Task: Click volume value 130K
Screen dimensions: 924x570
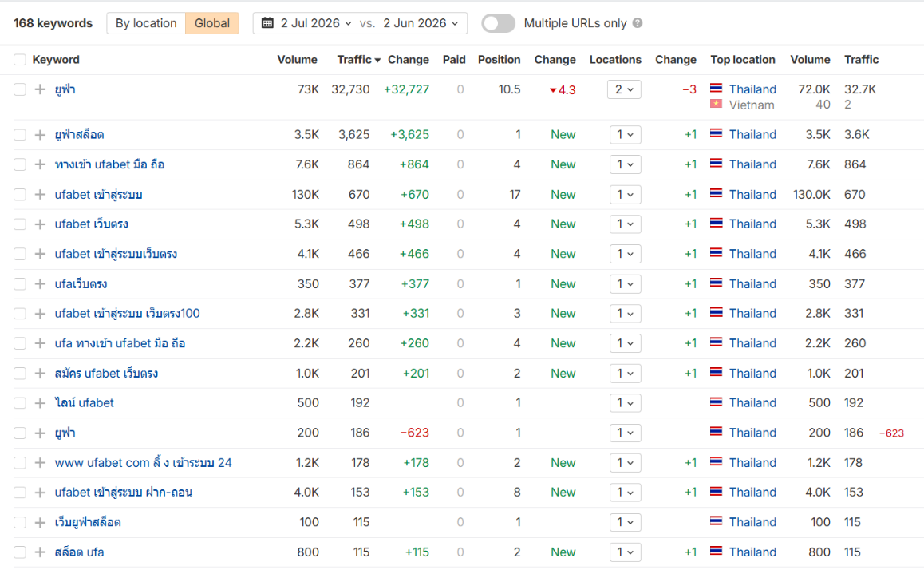Action: [x=306, y=195]
